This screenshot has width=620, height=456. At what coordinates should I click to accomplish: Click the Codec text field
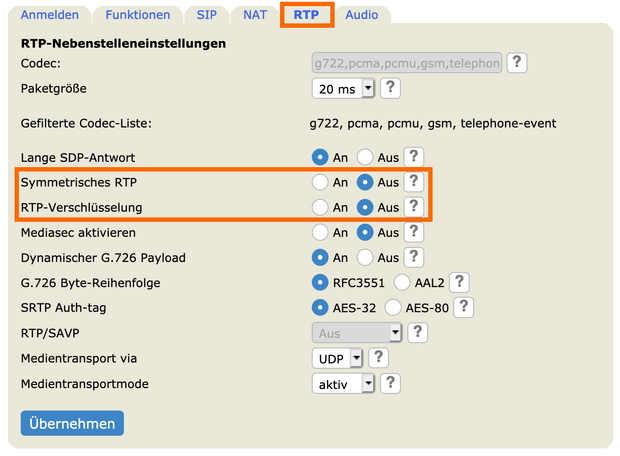(x=406, y=63)
